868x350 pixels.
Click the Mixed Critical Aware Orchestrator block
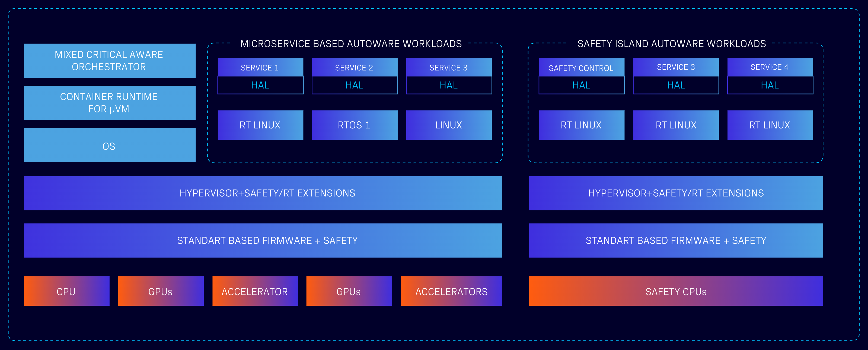coord(110,61)
